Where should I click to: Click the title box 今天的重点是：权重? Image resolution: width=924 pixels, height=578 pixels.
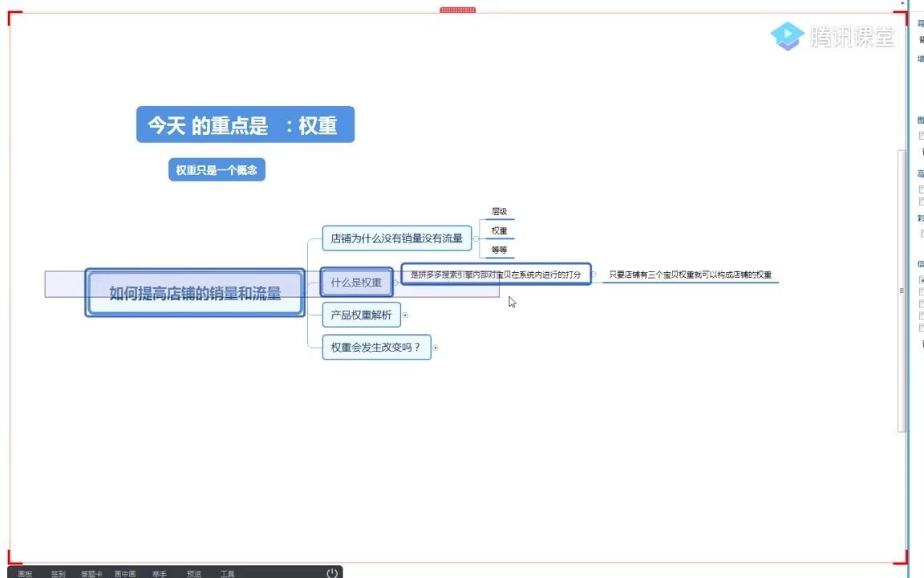pyautogui.click(x=245, y=124)
